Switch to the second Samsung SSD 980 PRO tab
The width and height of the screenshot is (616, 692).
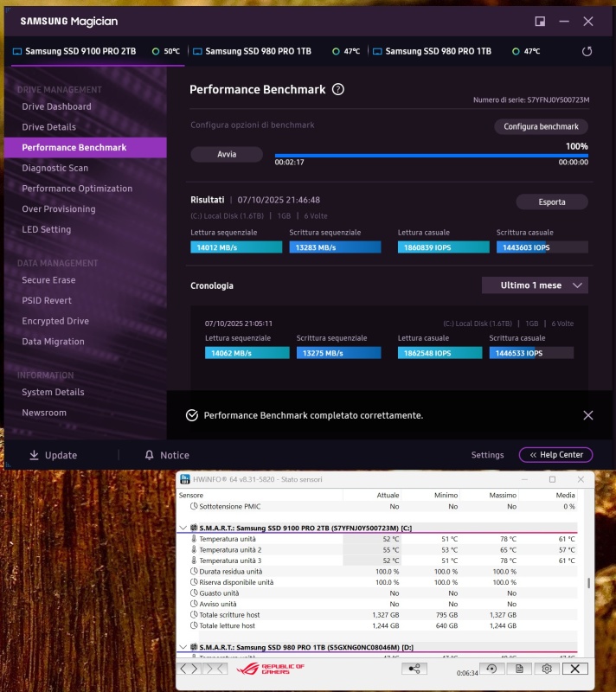coord(438,51)
